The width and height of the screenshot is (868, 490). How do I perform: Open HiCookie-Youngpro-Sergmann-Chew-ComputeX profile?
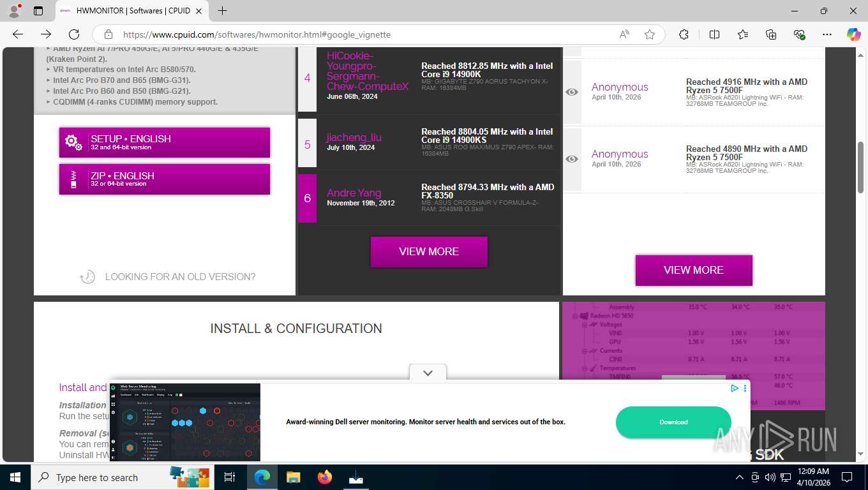point(368,71)
